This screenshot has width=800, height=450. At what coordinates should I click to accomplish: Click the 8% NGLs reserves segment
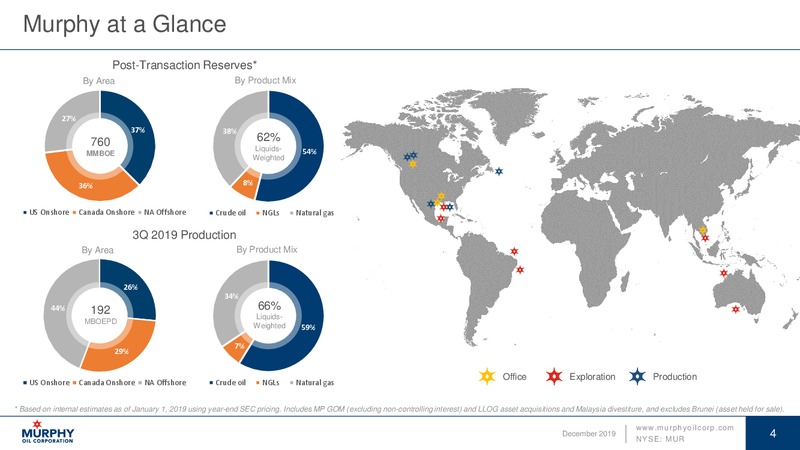[246, 185]
